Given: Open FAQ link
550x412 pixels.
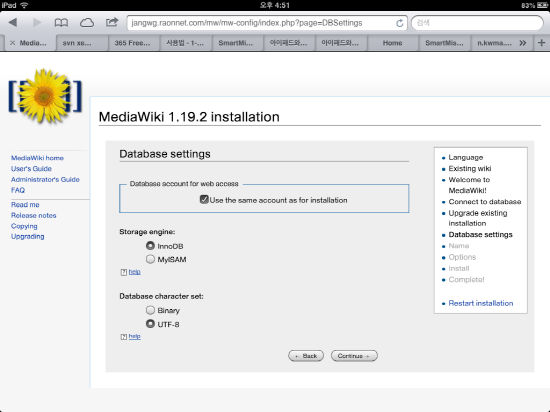Looking at the screenshot, I should coord(18,190).
